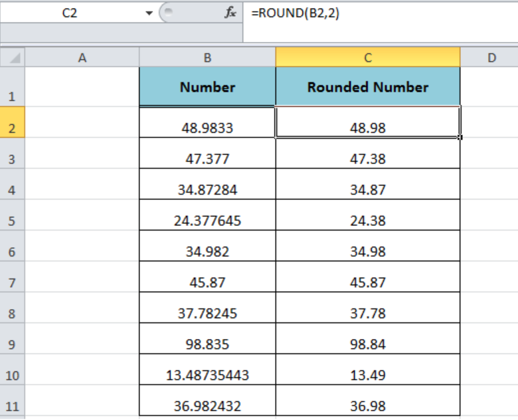Select column B header
Viewport: 518px width, 420px height.
(207, 58)
